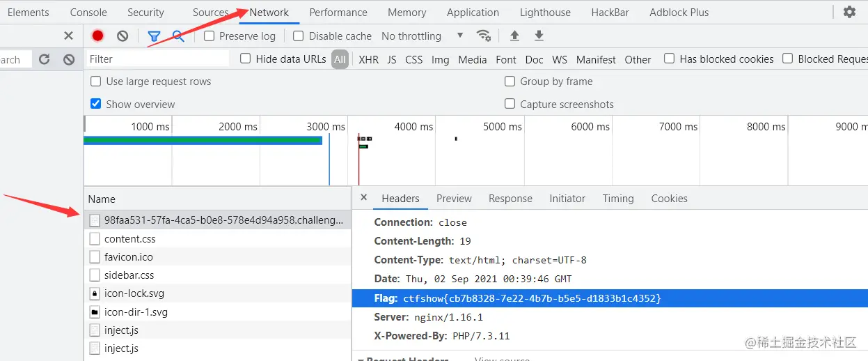Uncheck Show overview
868x361 pixels.
tap(96, 104)
